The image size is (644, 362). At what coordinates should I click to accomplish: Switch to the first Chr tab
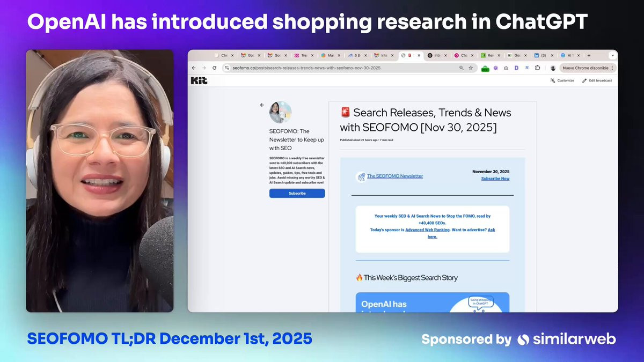pyautogui.click(x=224, y=55)
